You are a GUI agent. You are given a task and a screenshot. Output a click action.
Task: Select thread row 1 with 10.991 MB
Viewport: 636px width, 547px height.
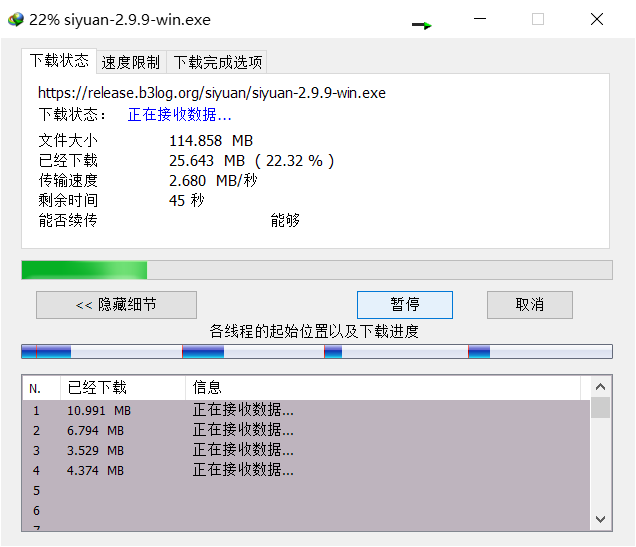point(306,410)
